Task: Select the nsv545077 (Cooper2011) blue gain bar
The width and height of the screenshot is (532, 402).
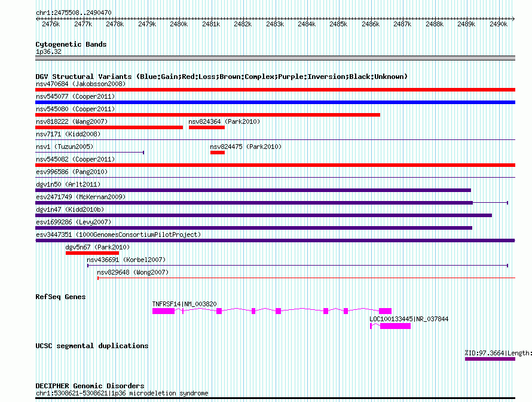Action: 275,102
